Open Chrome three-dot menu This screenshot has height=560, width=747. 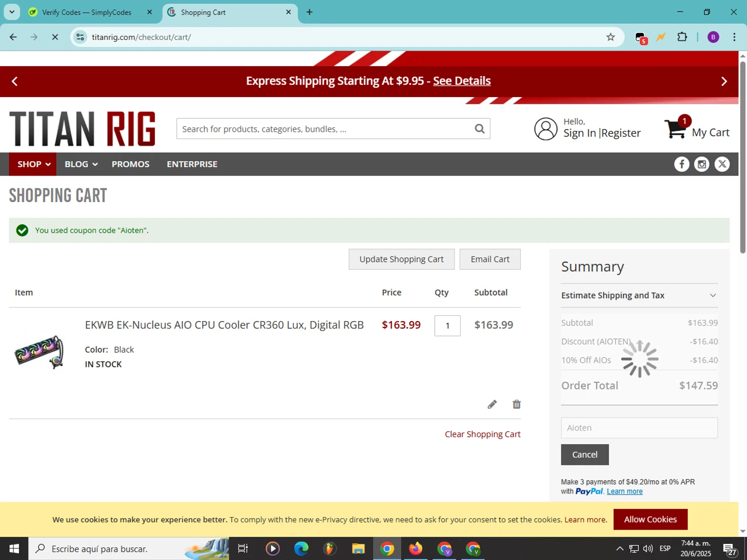tap(734, 37)
